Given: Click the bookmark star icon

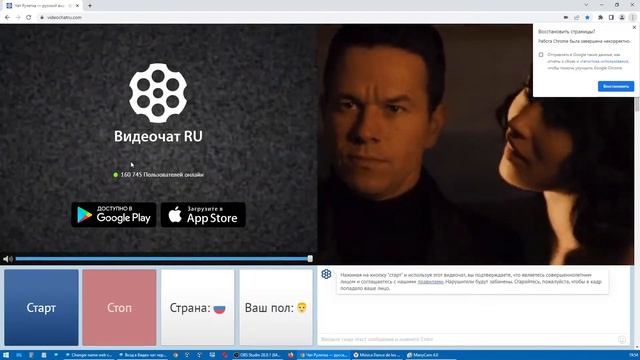Looking at the screenshot, I should [587, 18].
